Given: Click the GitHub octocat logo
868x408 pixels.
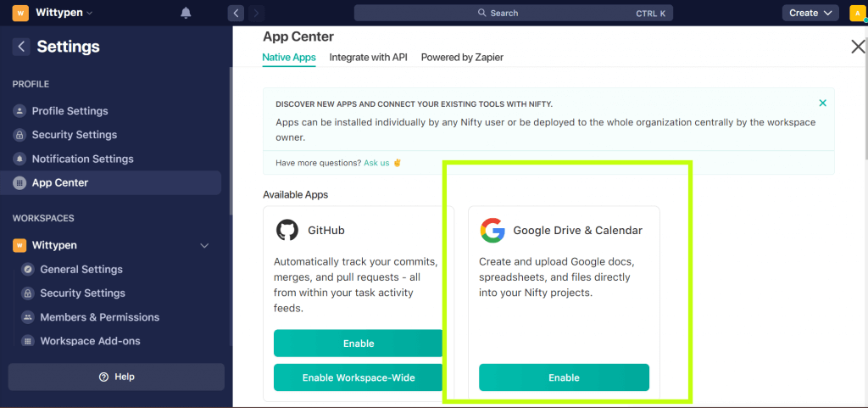Looking at the screenshot, I should (x=287, y=230).
